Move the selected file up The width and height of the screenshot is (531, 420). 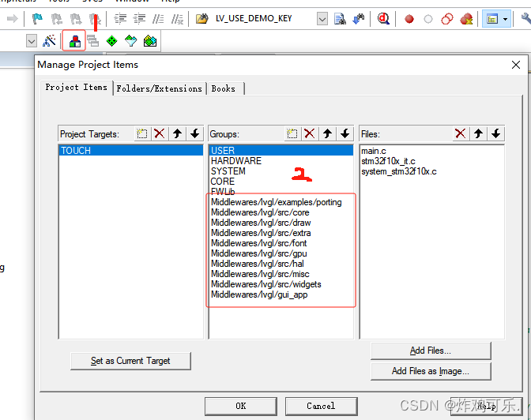coord(478,133)
